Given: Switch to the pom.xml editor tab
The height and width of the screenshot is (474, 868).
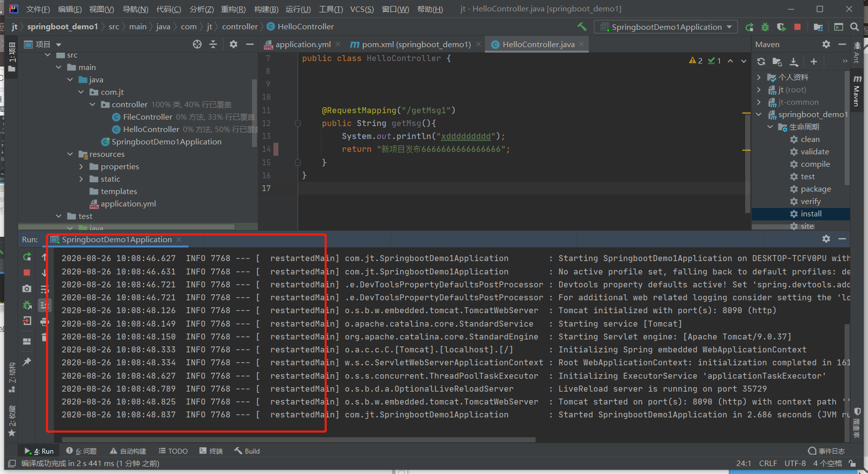Looking at the screenshot, I should (416, 44).
